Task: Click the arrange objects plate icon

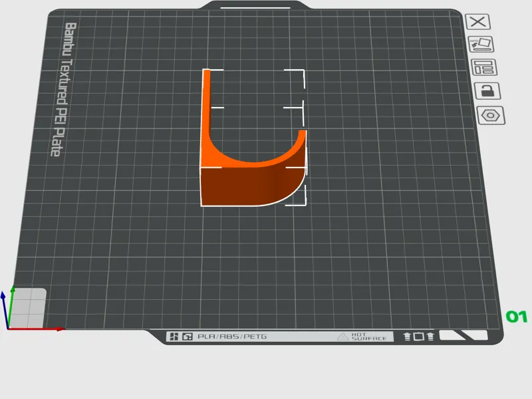Action: 484,67
